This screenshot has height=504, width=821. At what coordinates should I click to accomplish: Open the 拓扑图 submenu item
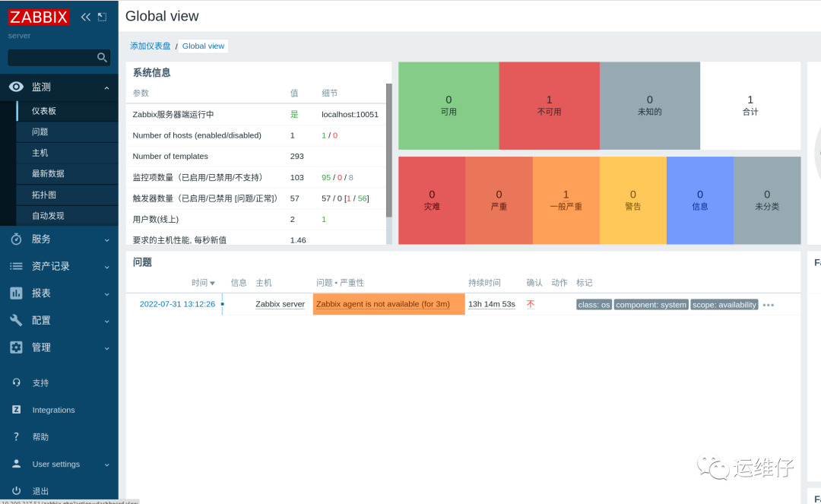pyautogui.click(x=68, y=195)
